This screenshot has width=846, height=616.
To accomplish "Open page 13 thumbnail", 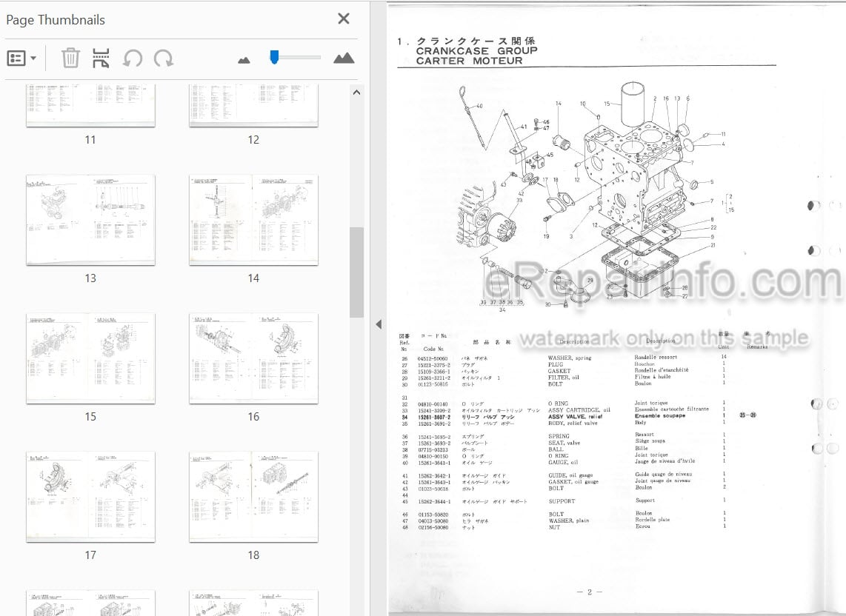I will tap(90, 220).
